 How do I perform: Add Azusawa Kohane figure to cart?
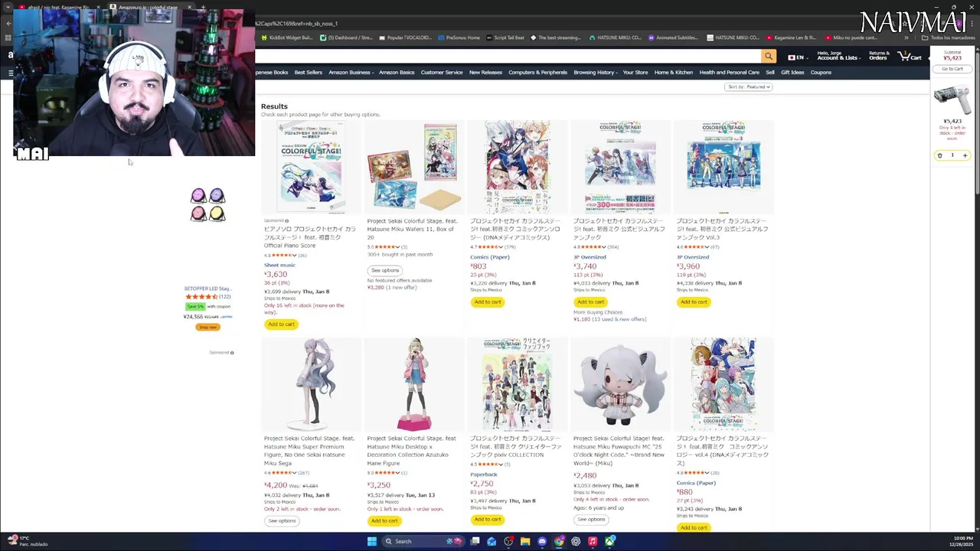[384, 520]
